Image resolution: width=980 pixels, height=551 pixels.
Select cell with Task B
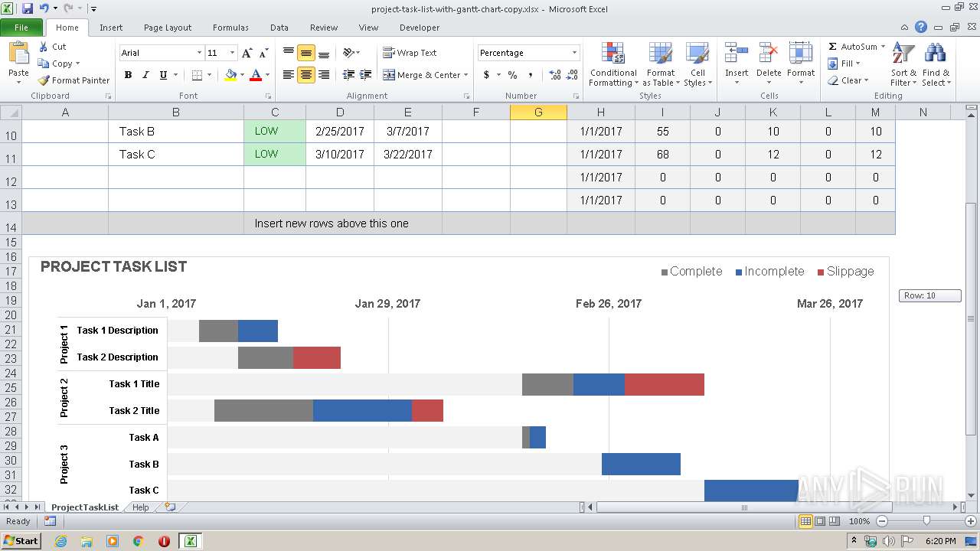176,132
